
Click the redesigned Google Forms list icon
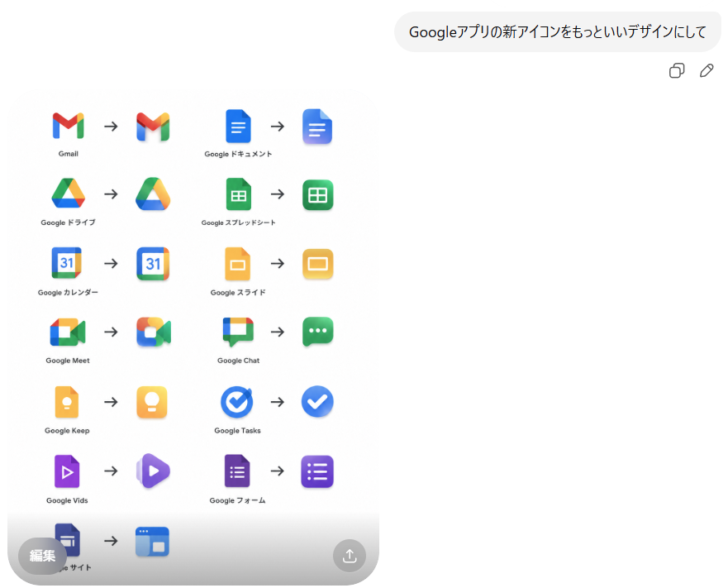pyautogui.click(x=317, y=471)
